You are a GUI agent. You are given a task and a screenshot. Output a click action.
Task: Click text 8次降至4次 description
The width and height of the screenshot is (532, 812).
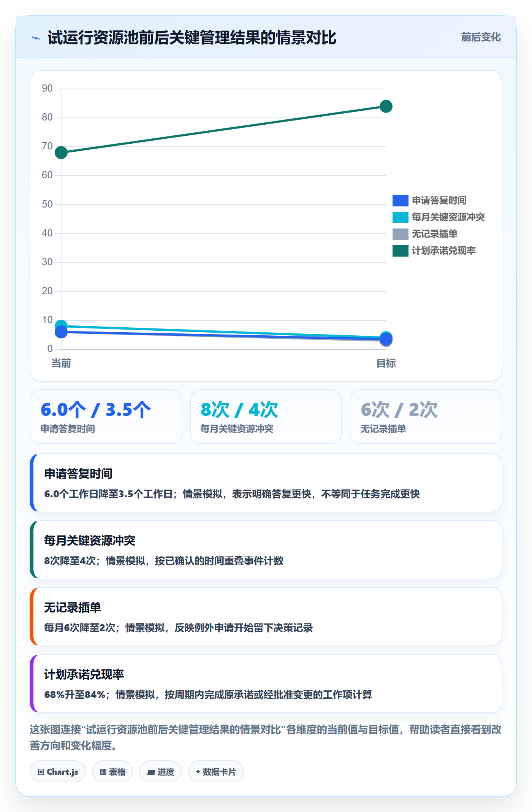coord(164,561)
